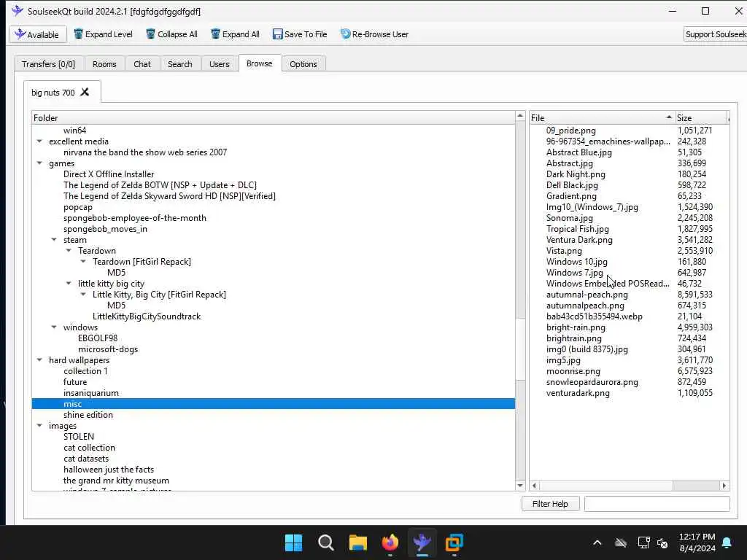Screen dimensions: 747x560
Task: Close the 'big nuts 700' browse tab
Action: [x=85, y=92]
